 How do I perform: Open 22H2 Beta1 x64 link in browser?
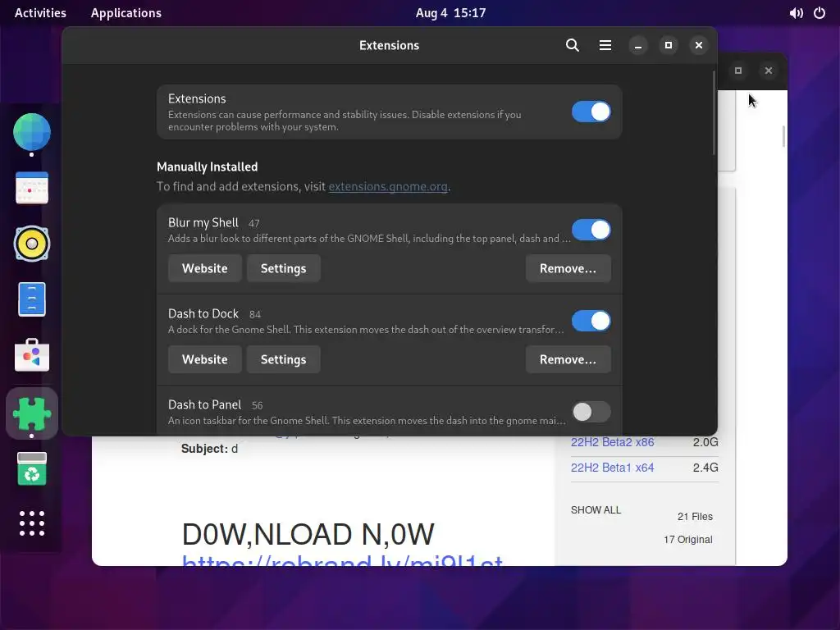coord(612,468)
